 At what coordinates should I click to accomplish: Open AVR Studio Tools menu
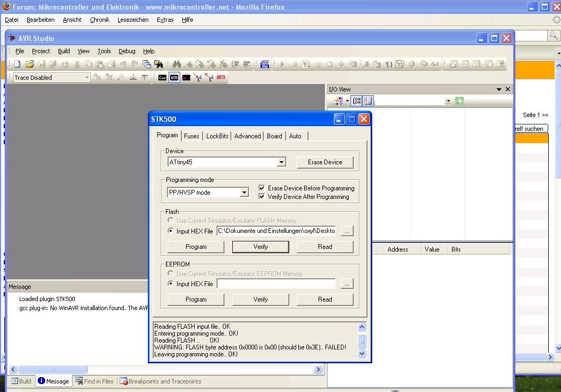[x=104, y=51]
